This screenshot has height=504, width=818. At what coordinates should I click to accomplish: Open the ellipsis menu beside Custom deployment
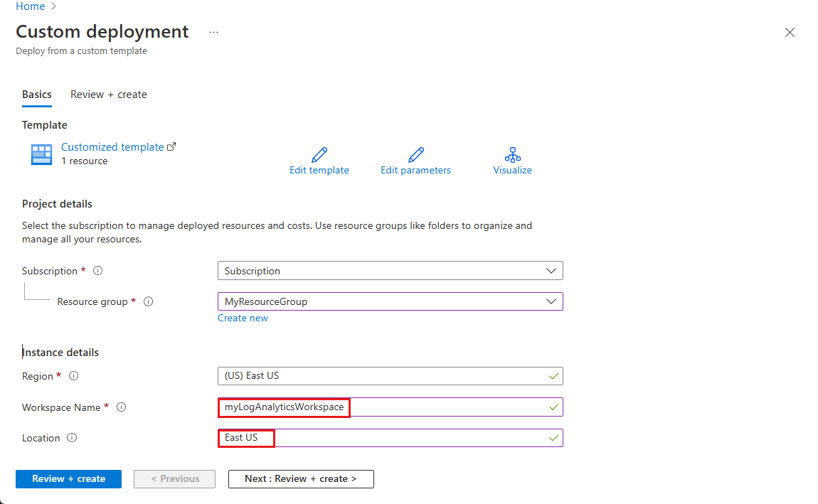coord(213,33)
